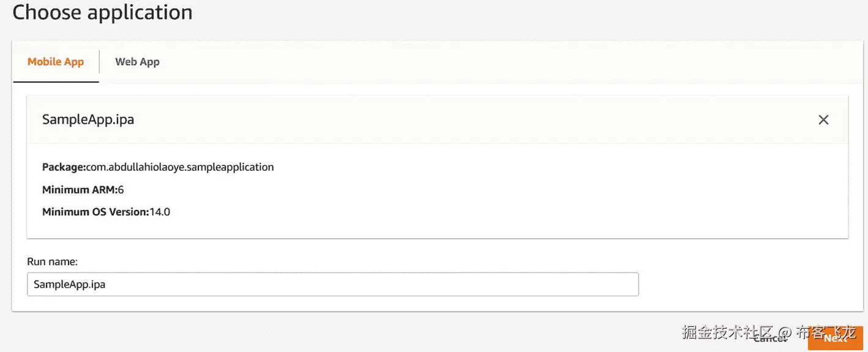This screenshot has width=868, height=352.
Task: Select the Mobile App tab
Action: click(x=56, y=62)
